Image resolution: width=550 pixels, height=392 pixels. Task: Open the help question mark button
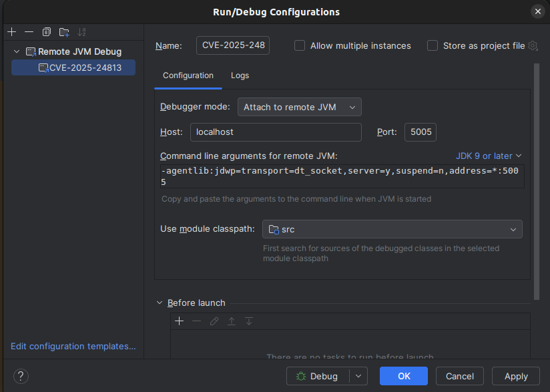coord(21,376)
